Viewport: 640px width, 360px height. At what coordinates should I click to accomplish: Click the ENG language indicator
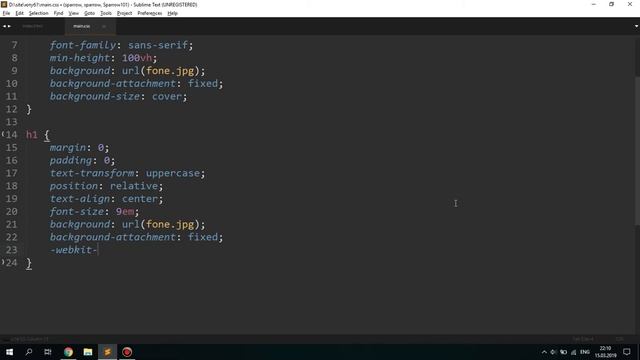585,352
